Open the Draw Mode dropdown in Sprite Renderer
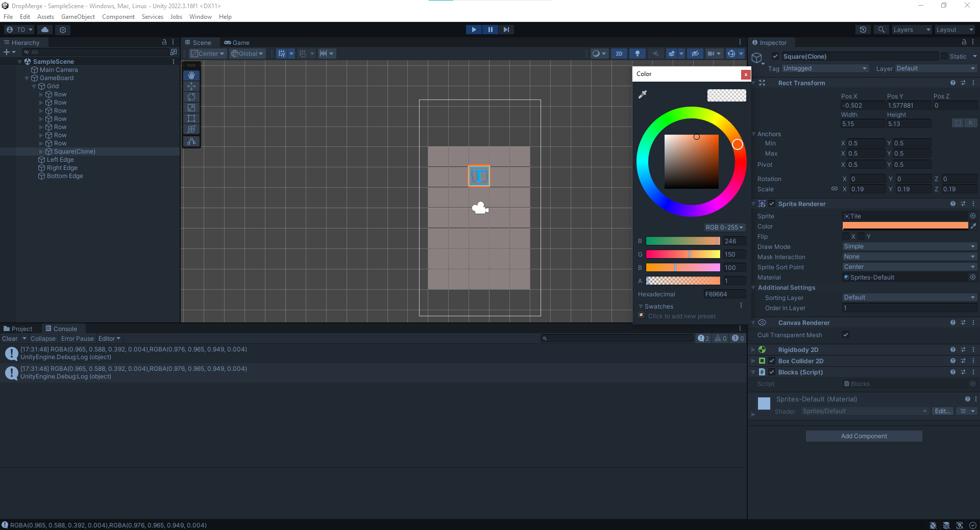The image size is (980, 530). [x=909, y=246]
